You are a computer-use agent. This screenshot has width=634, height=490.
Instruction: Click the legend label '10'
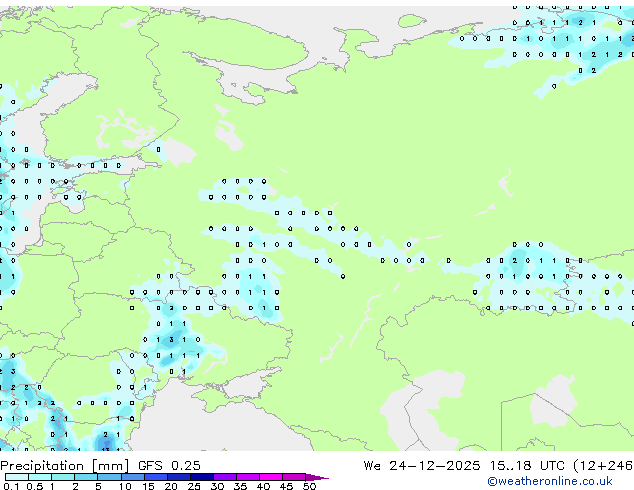[125, 486]
